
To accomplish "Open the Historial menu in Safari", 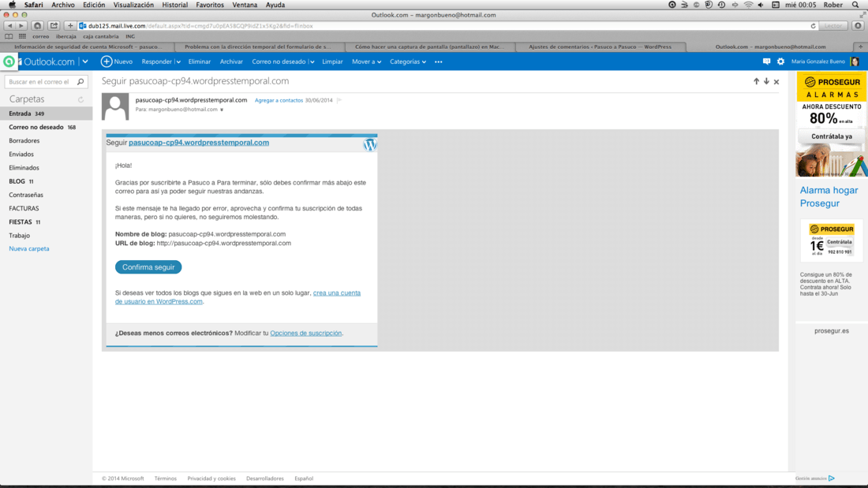I will click(175, 5).
